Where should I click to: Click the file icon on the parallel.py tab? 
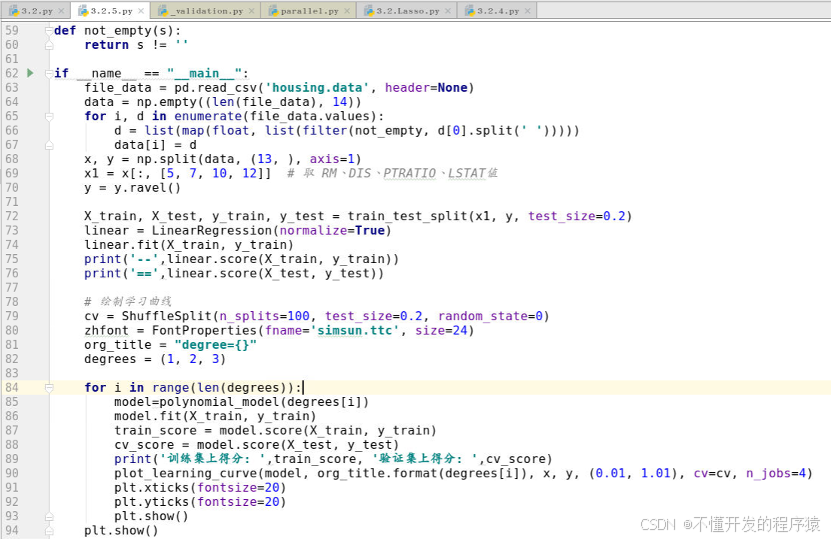point(274,11)
